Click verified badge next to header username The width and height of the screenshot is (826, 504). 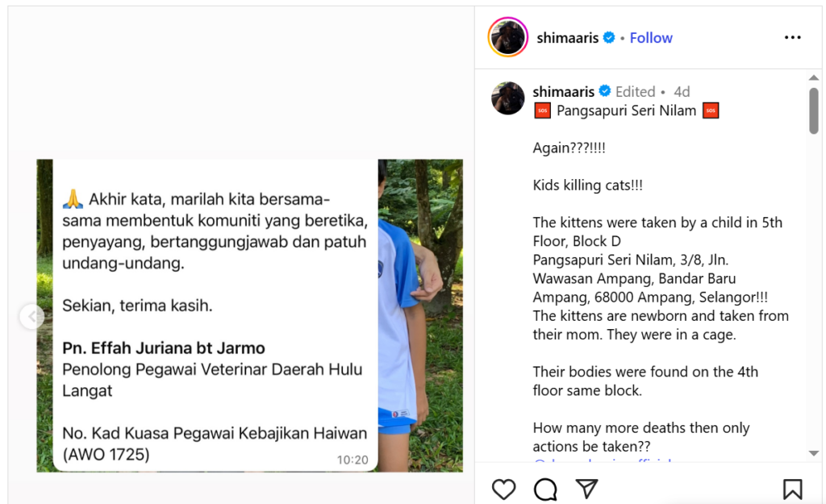coord(609,37)
